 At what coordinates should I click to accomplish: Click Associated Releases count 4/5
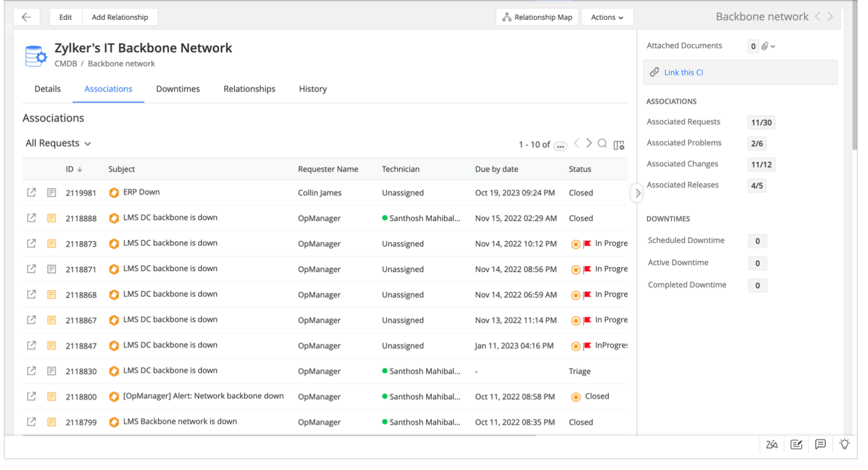tap(757, 186)
